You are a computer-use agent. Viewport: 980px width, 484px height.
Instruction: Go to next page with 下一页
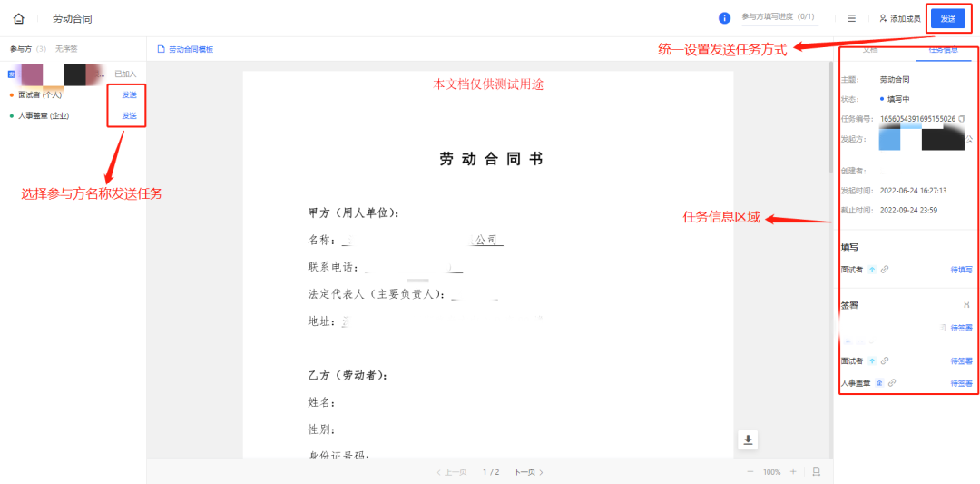[x=528, y=472]
